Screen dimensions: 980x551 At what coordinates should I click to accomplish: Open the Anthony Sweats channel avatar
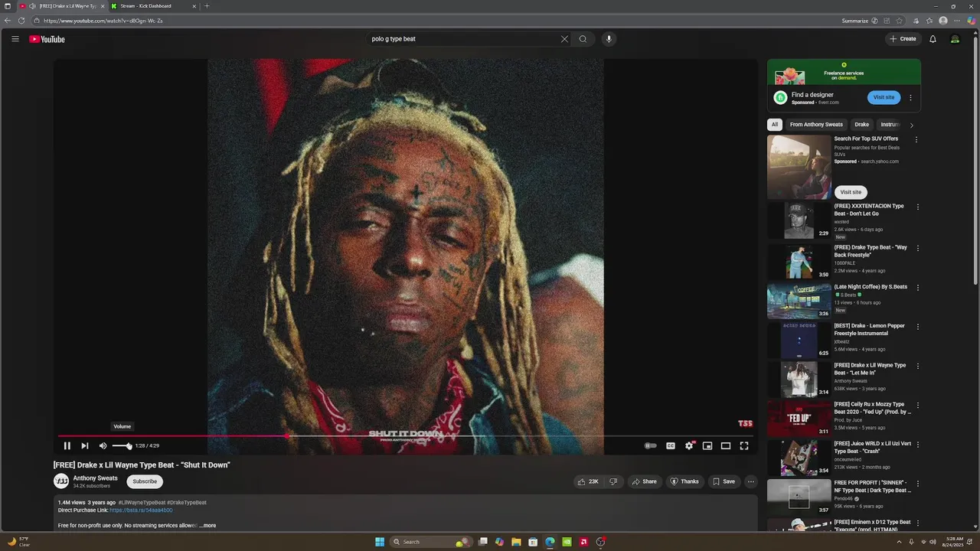(x=61, y=481)
